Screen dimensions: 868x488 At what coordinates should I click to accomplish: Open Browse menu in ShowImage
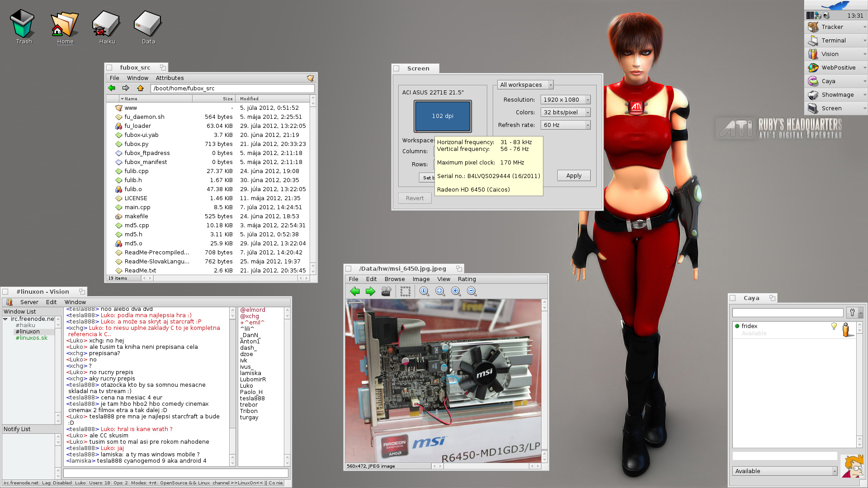point(394,279)
